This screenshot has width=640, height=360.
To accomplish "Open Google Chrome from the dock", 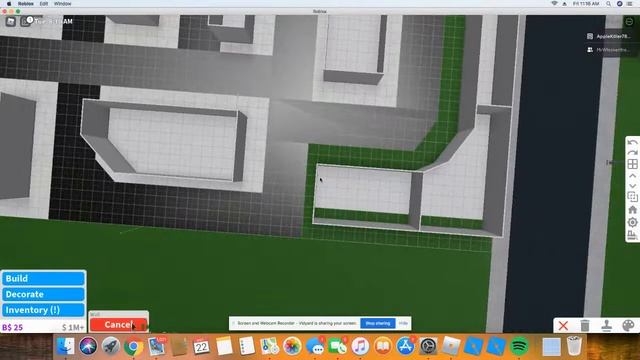I will point(133,347).
